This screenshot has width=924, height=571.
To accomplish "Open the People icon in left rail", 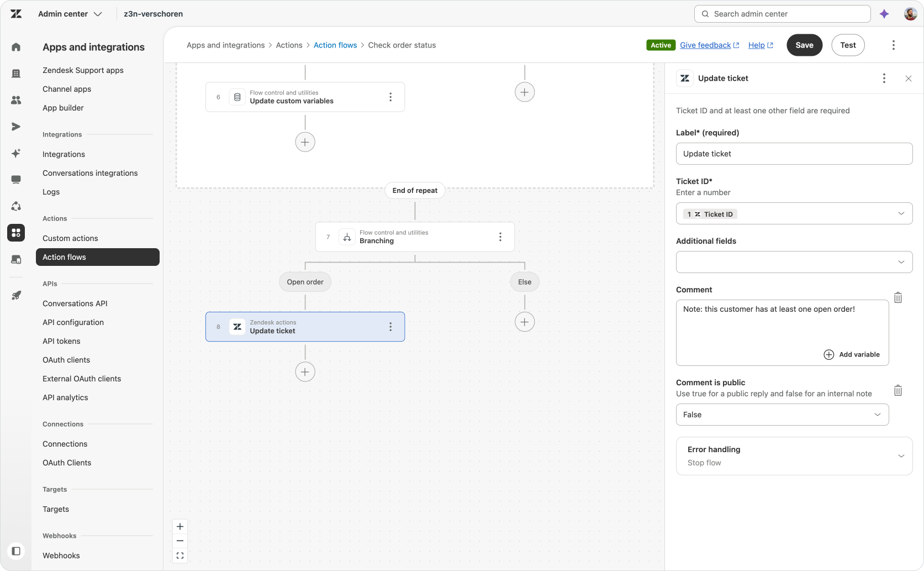I will coord(16,100).
